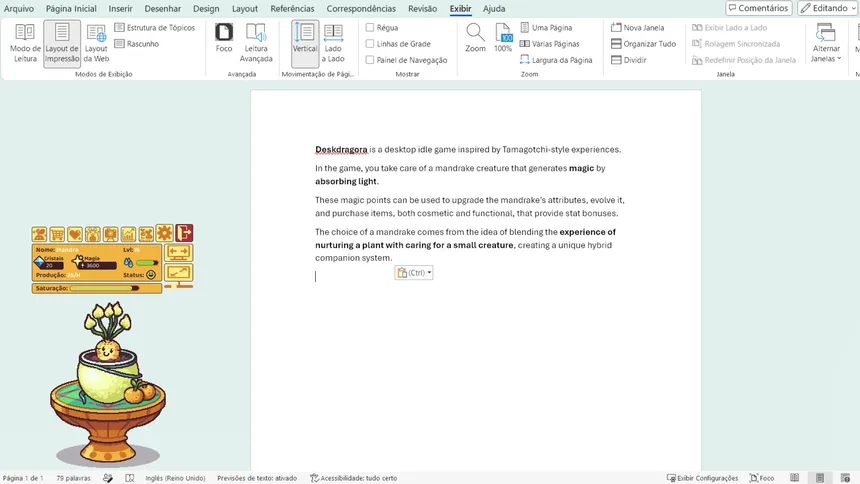860x484 pixels.
Task: Click Organizar Tudo
Action: [x=643, y=44]
